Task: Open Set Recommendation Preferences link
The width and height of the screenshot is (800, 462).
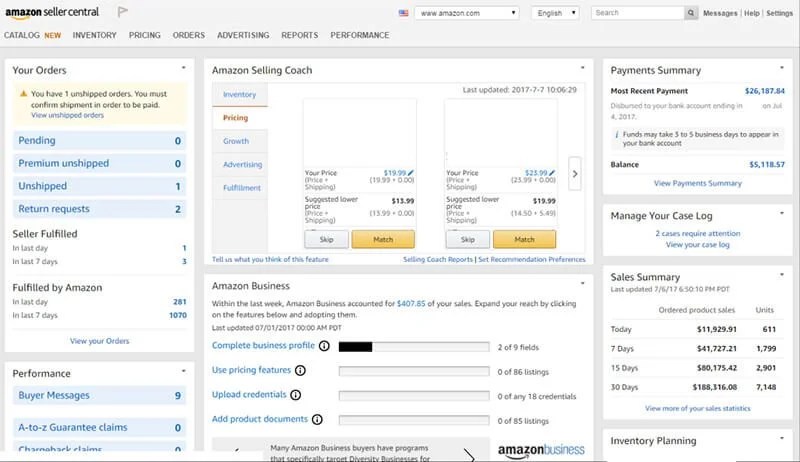Action: (x=532, y=260)
